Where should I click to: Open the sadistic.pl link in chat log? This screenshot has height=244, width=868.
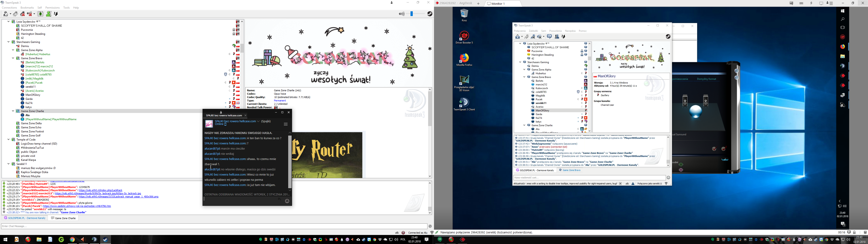point(77,206)
